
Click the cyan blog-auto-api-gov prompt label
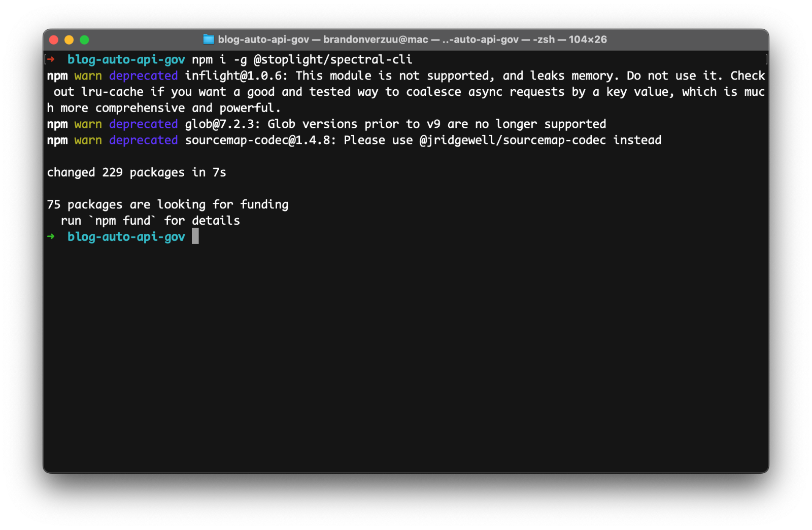click(126, 236)
